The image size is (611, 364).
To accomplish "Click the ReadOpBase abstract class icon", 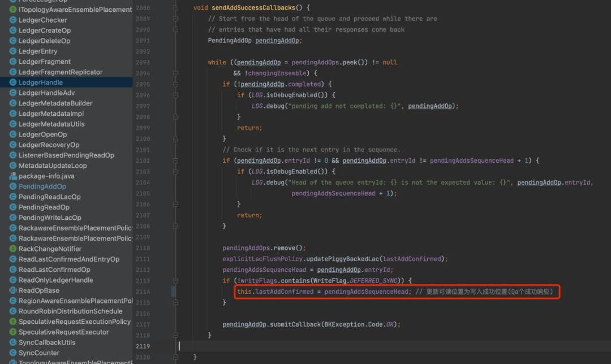I will point(13,291).
